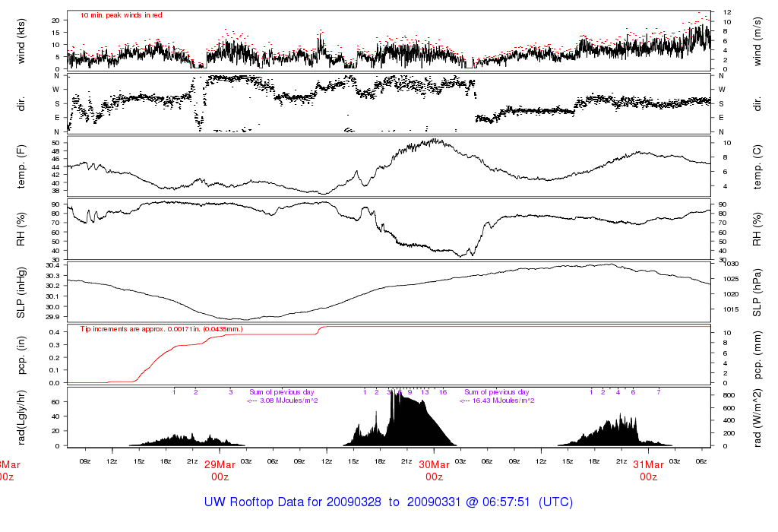778x532 pixels.
Task: Select the '30.4' value on SLP inHg axis
Action: 52,265
